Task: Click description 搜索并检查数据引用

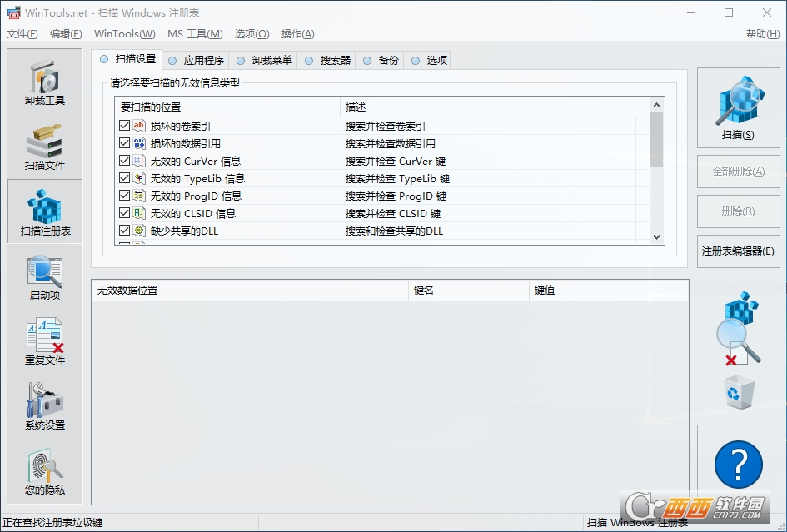Action: click(391, 143)
